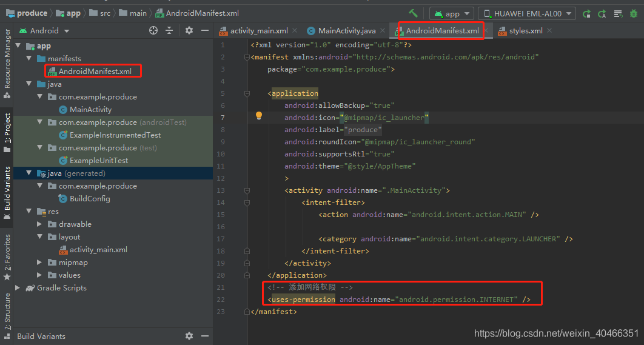Collapse com.example.produce (test) package
The width and height of the screenshot is (644, 345).
(40, 147)
